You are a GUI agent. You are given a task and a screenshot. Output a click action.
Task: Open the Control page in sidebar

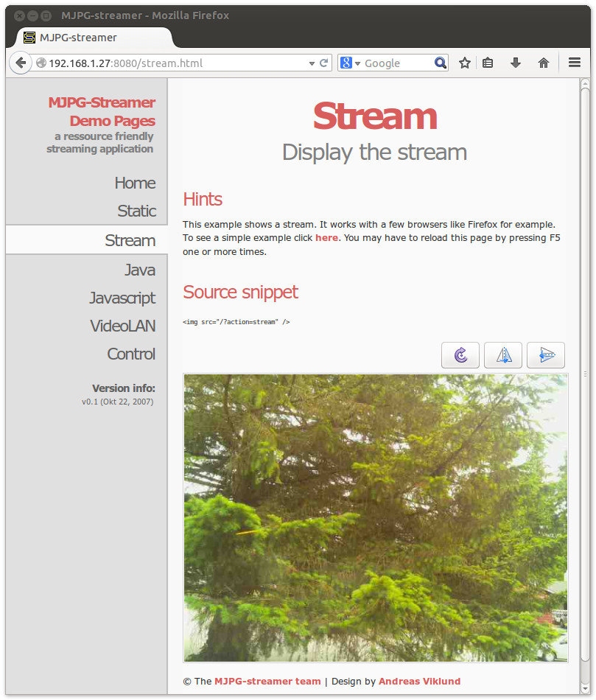(x=131, y=354)
